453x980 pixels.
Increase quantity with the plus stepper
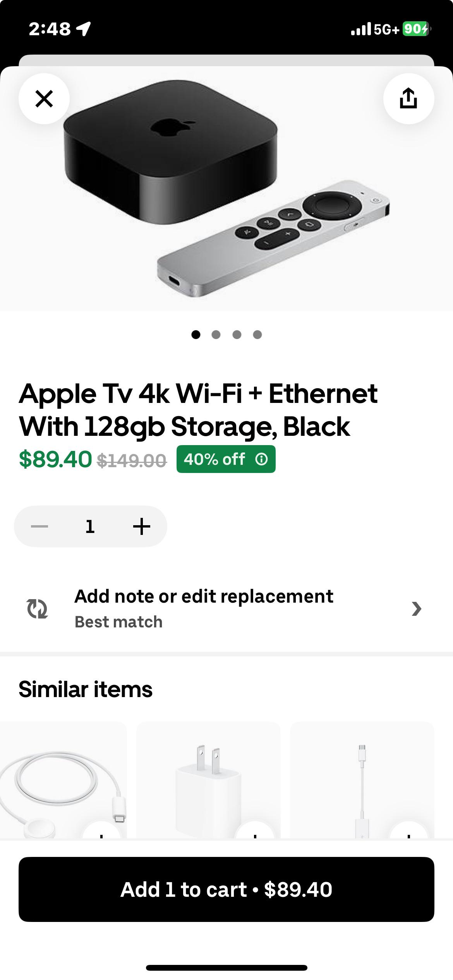coord(141,526)
